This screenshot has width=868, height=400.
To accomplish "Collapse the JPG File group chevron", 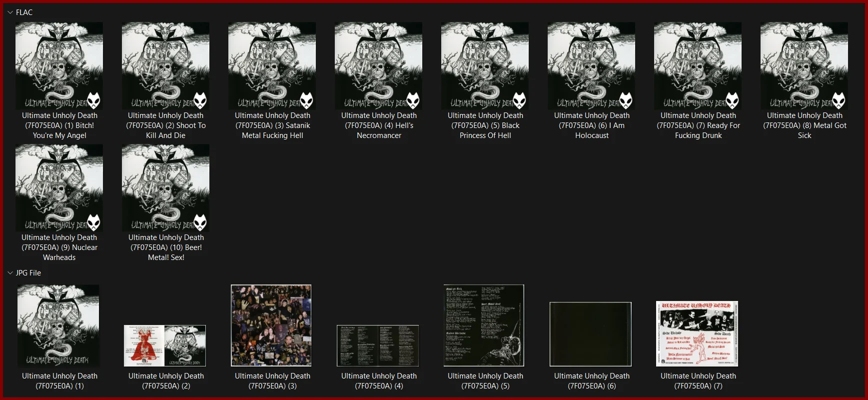I will (x=10, y=273).
